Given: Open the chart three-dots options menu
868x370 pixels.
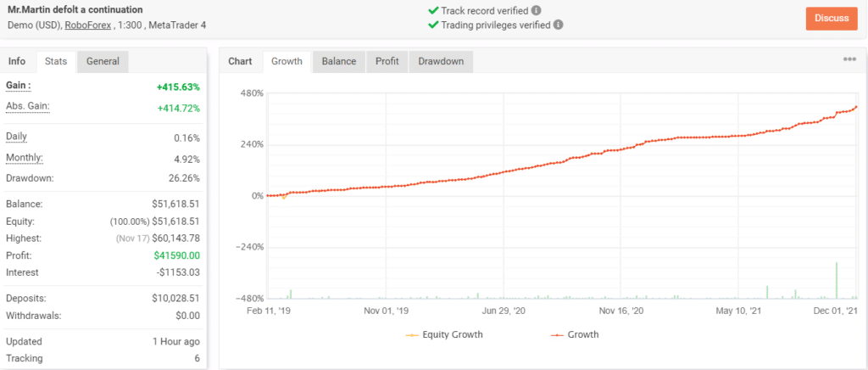Looking at the screenshot, I should pyautogui.click(x=849, y=59).
